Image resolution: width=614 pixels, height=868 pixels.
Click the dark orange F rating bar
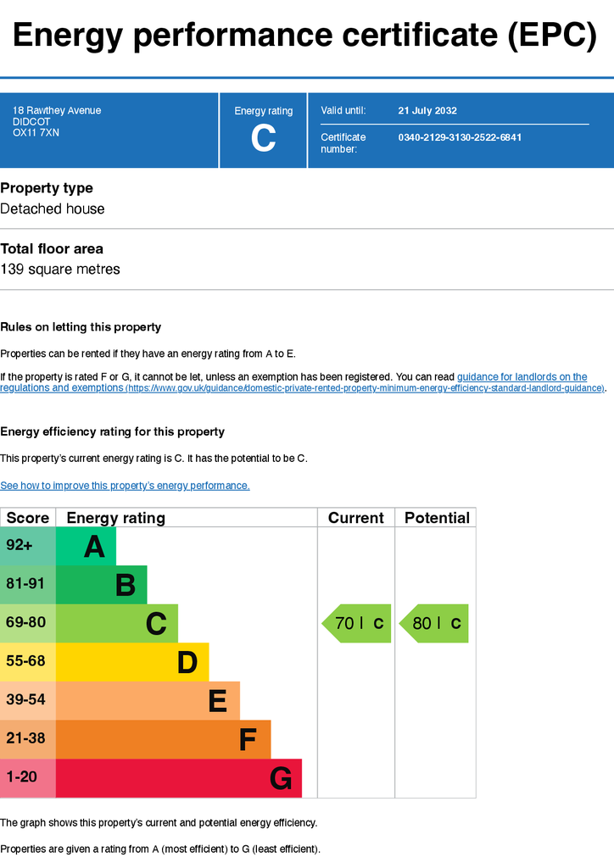(x=164, y=739)
